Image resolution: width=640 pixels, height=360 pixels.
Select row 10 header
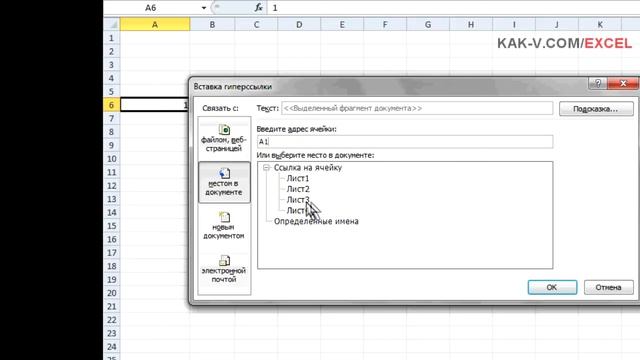[x=112, y=159]
